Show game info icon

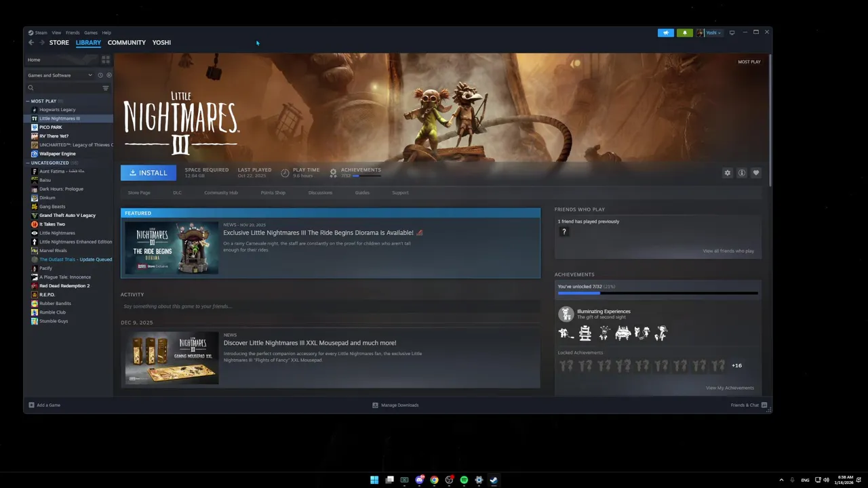coord(742,173)
